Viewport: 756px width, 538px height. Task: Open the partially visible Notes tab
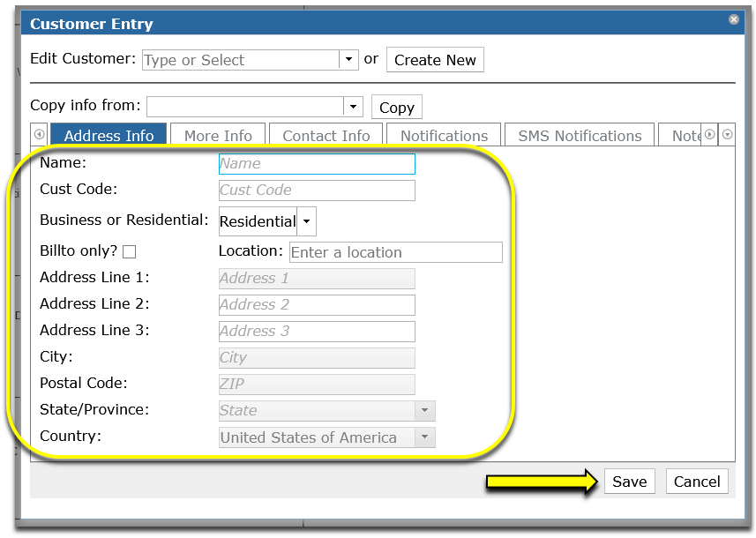tap(680, 136)
